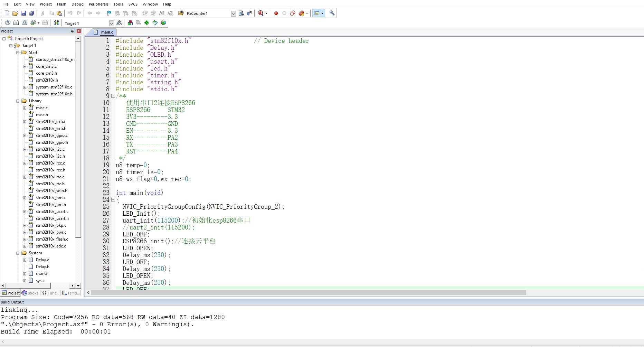Toggle breakpoint with the red circle icon
Screen dimensions: 644x347
point(276,13)
